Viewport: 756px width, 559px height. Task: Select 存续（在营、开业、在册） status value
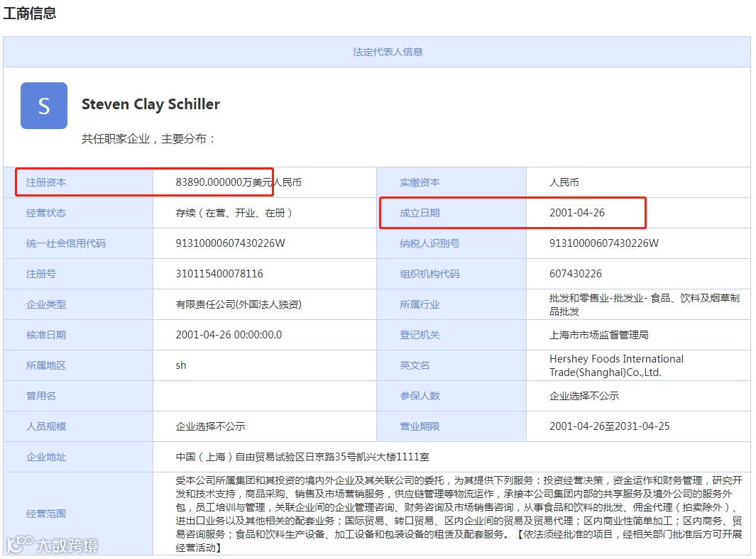click(234, 213)
